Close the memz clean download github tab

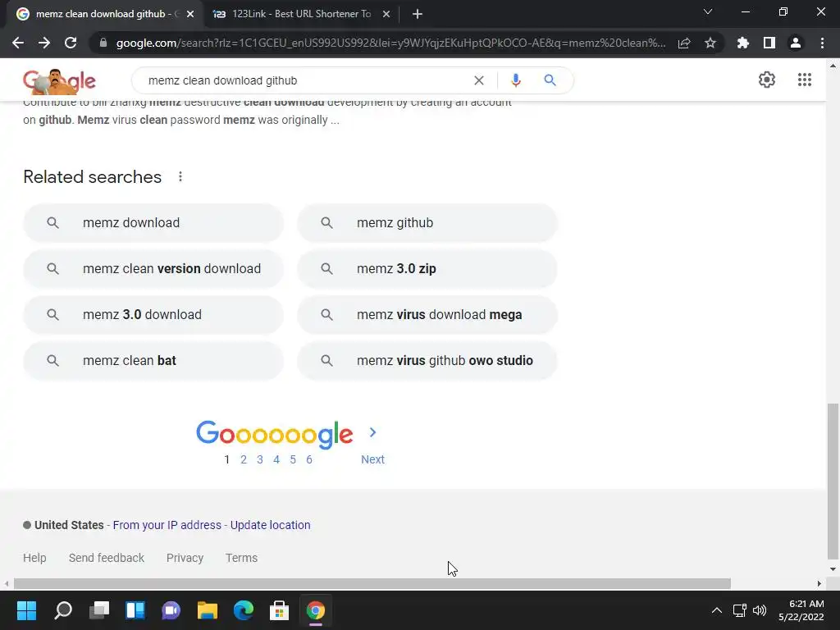click(190, 15)
